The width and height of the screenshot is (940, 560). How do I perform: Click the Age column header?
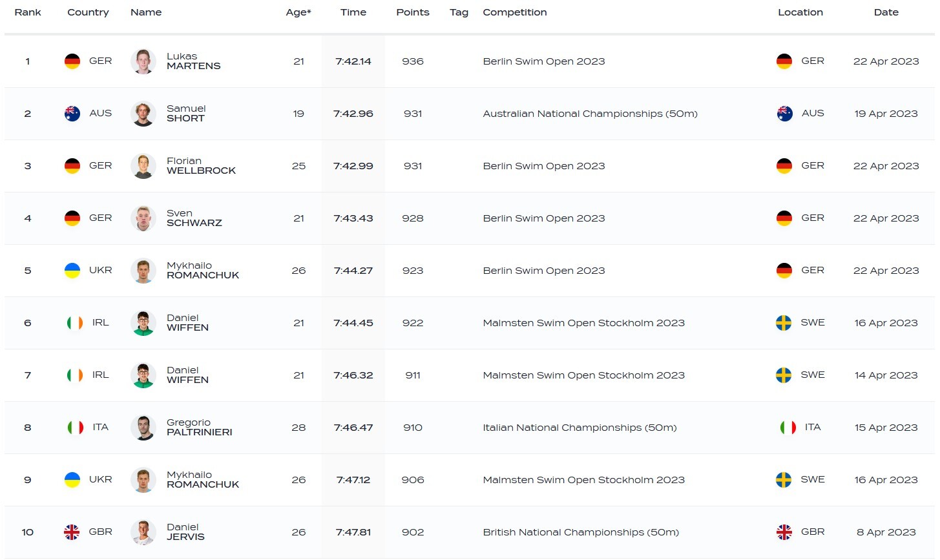click(x=298, y=12)
